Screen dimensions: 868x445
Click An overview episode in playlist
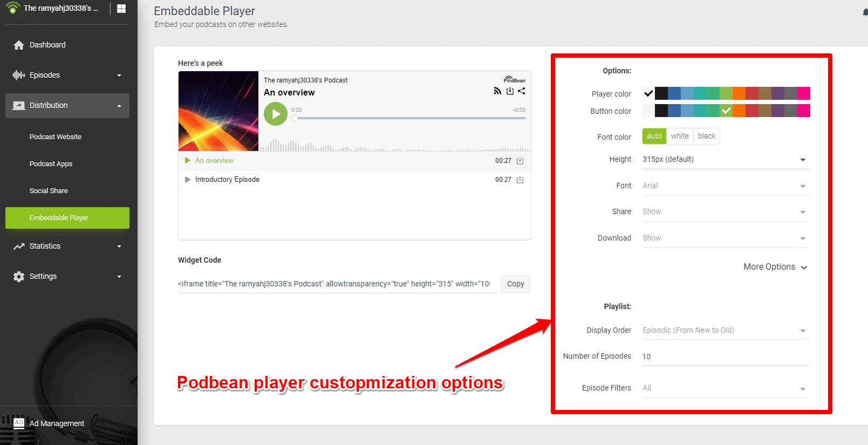coord(214,161)
